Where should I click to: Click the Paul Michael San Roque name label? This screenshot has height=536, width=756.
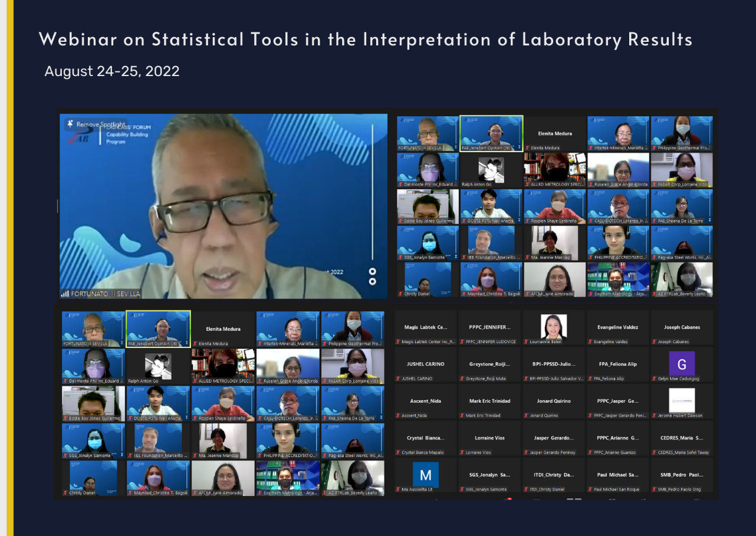(617, 489)
